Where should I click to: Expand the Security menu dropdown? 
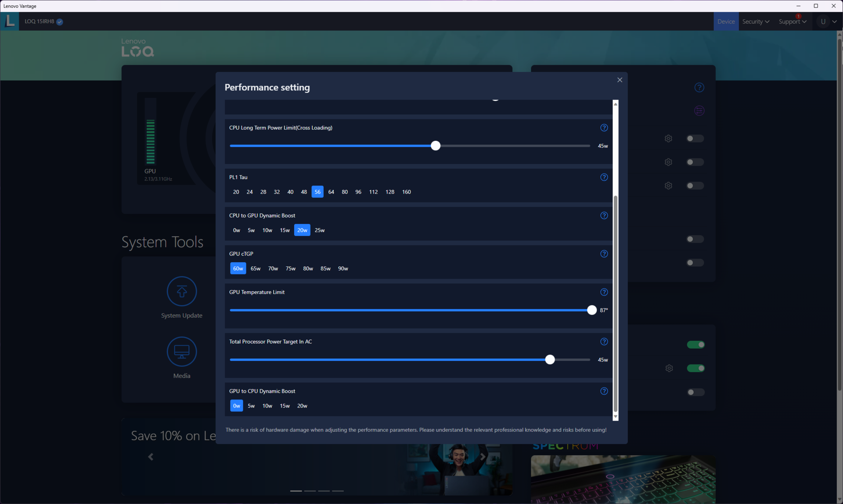tap(756, 21)
